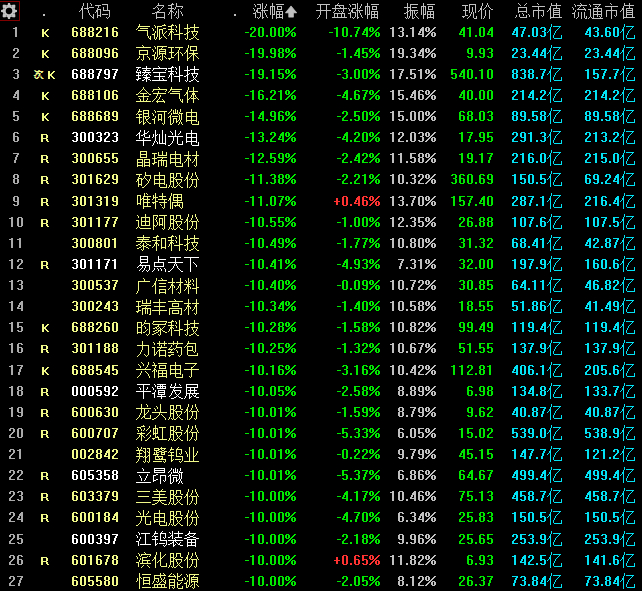Click price 540.10 of 臻宝科技

472,74
